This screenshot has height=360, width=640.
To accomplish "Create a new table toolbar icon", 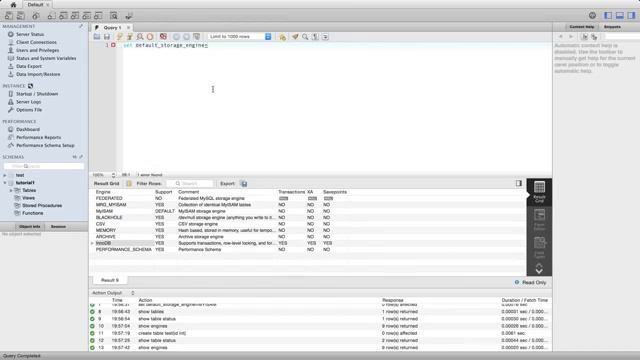I will [x=63, y=16].
